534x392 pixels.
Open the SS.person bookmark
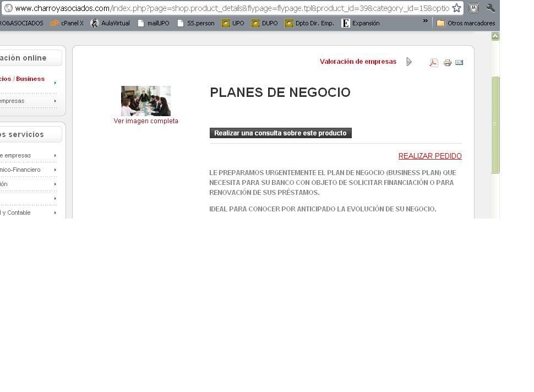(x=196, y=23)
